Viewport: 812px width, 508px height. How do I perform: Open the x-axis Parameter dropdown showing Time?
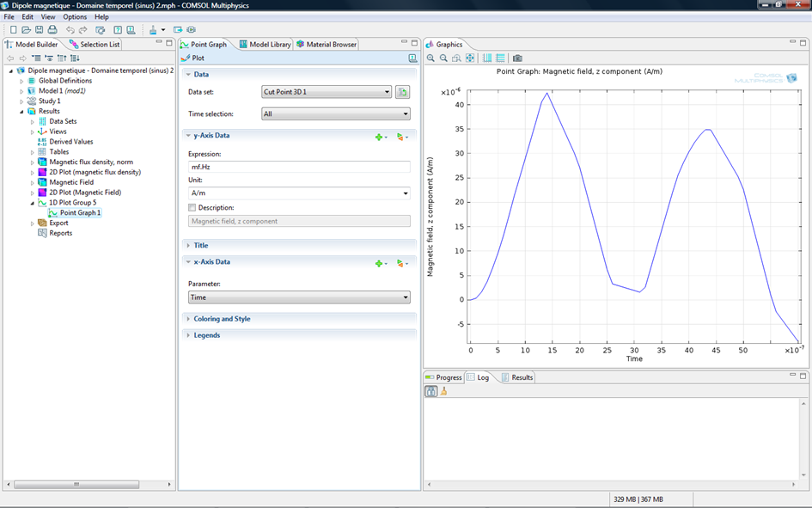coord(299,297)
